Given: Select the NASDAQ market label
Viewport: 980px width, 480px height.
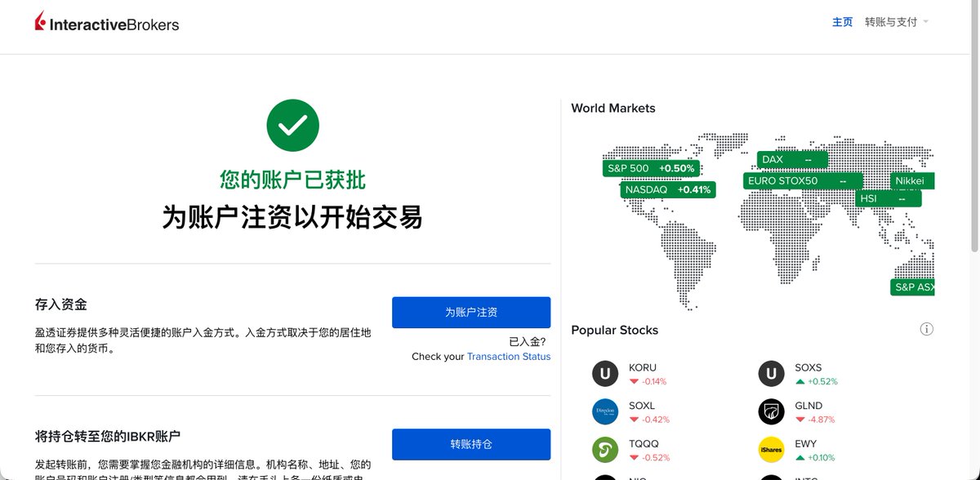Looking at the screenshot, I should (x=668, y=190).
